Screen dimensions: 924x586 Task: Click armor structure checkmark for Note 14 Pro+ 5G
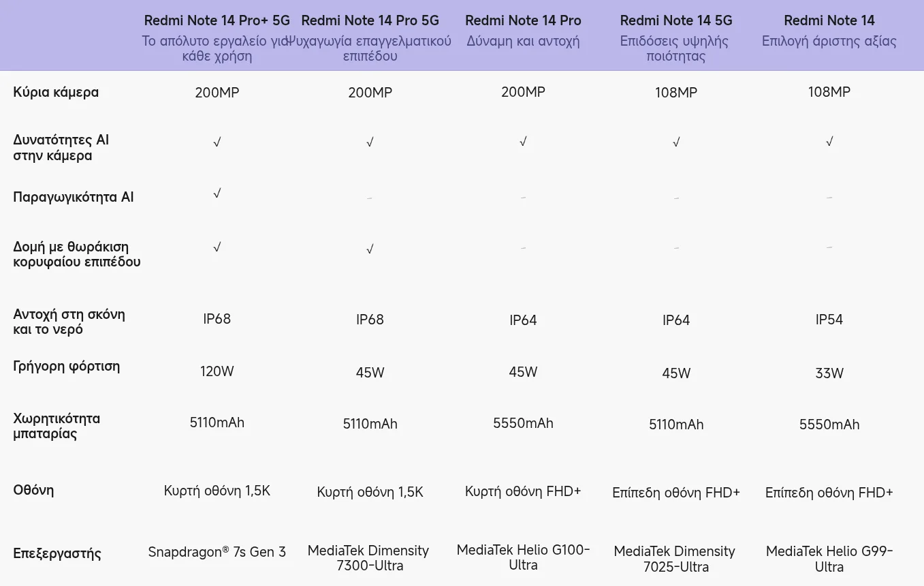[217, 247]
